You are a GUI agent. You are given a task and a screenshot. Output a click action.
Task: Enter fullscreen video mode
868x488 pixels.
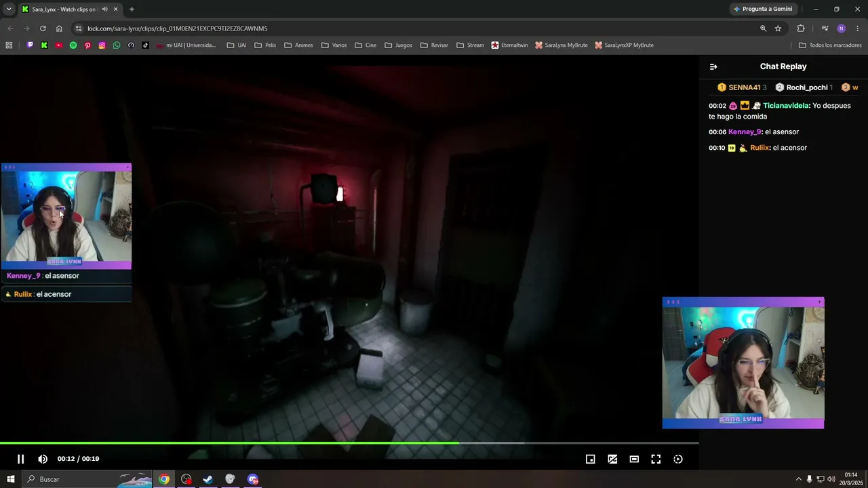click(656, 459)
